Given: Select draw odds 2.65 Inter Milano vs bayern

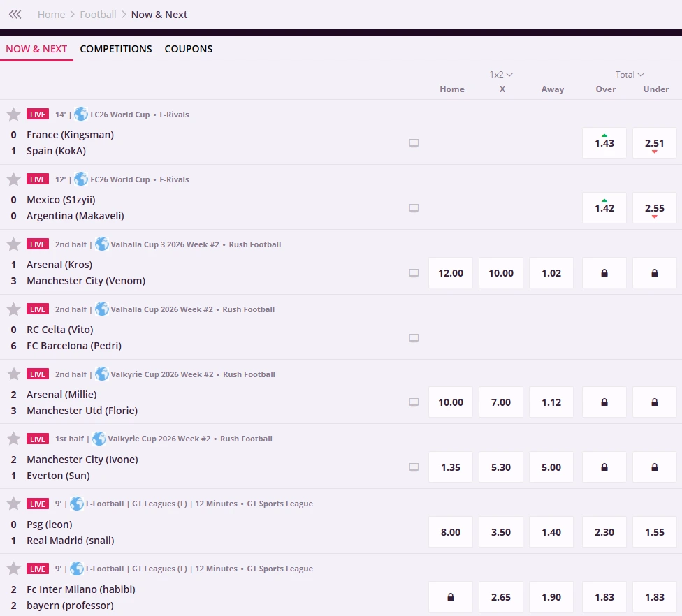Looking at the screenshot, I should [x=500, y=597].
